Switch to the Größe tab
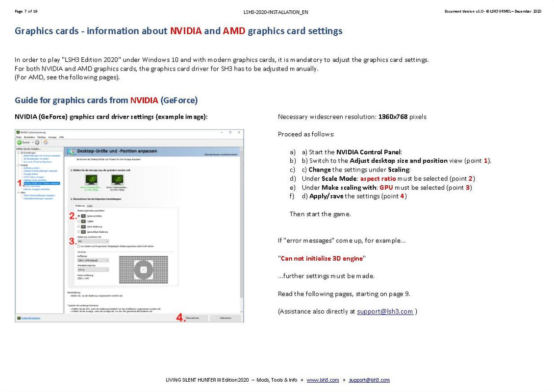 (90, 206)
